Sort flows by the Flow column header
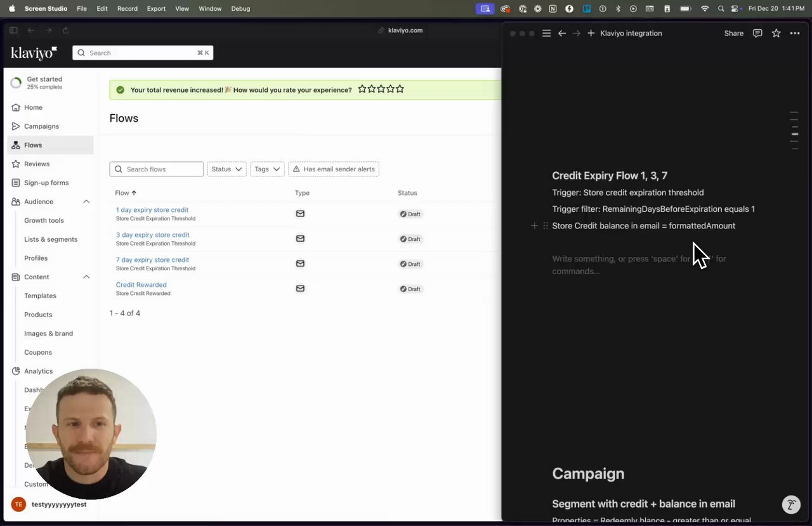This screenshot has height=526, width=812. pos(126,193)
